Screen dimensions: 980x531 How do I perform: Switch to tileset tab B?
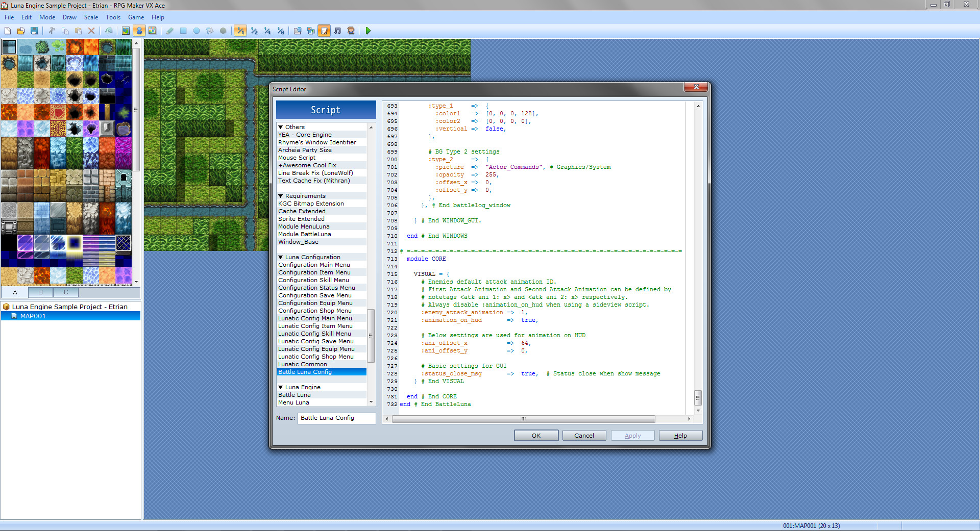(40, 292)
